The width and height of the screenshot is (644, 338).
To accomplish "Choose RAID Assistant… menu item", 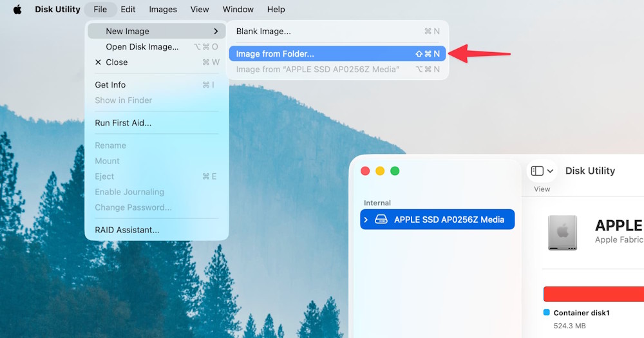I will point(156,230).
